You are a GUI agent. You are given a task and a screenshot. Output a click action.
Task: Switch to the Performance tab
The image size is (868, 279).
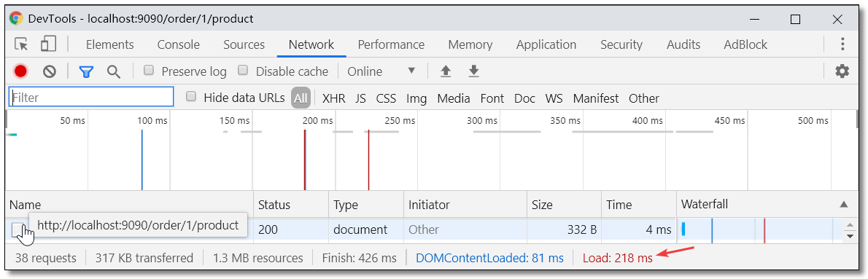[391, 44]
